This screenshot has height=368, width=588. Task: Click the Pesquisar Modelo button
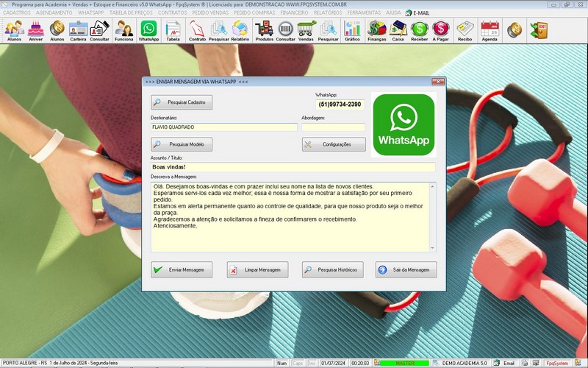coord(182,144)
